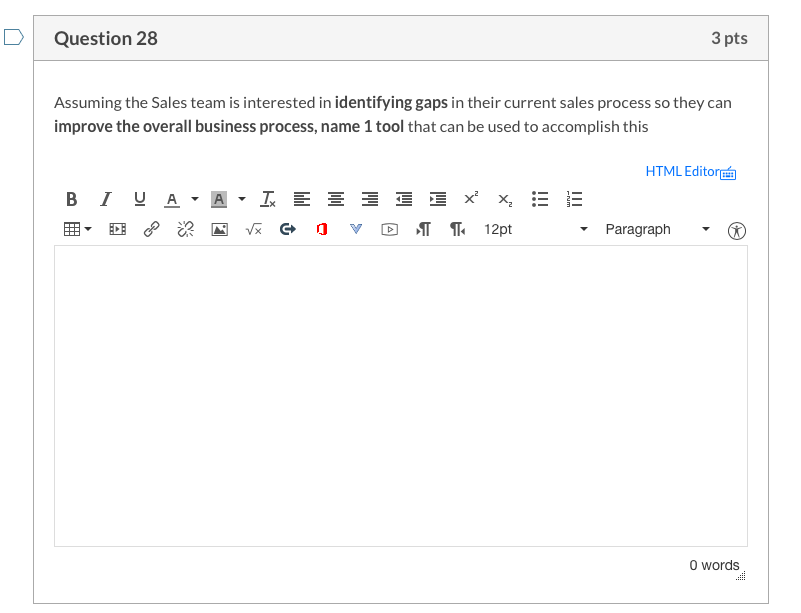Click the keyboard shortcuts icon
801x613 pixels.
[728, 174]
